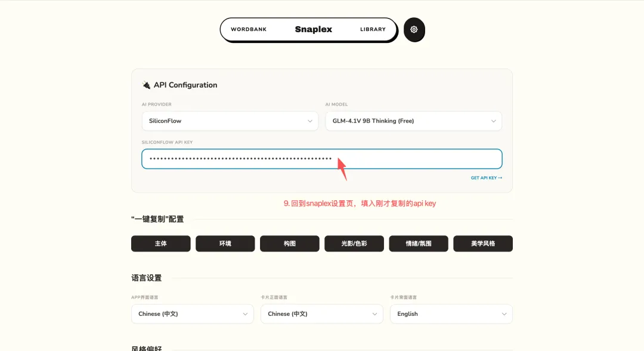The width and height of the screenshot is (644, 351).
Task: Click the “一键复制”配置 heading
Action: click(x=157, y=219)
